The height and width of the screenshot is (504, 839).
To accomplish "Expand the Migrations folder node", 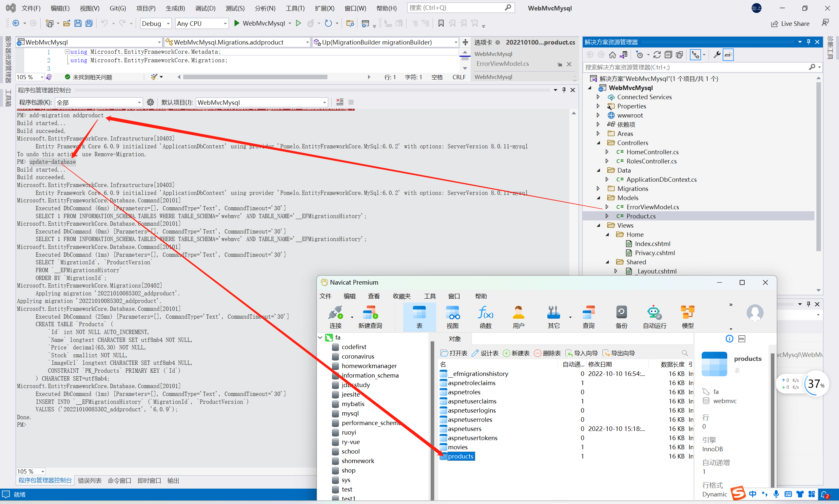I will point(598,189).
